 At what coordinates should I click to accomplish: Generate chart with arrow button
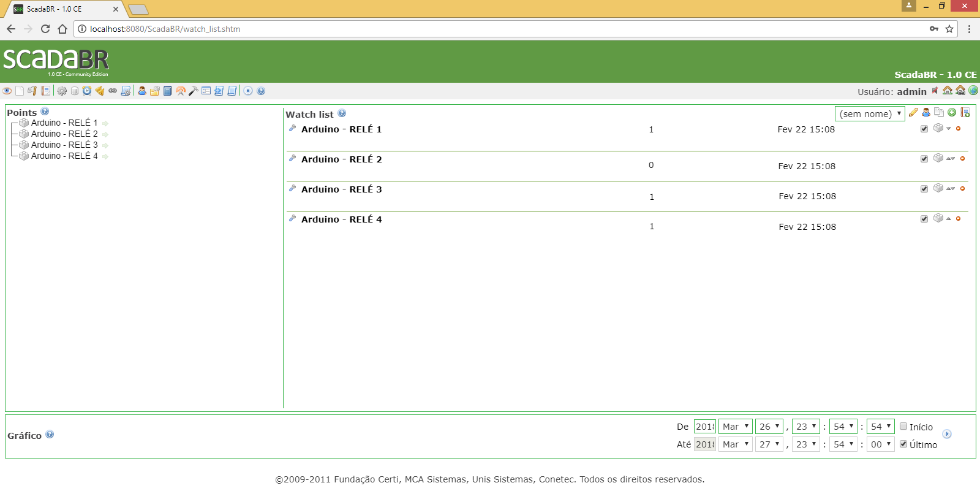pos(947,434)
